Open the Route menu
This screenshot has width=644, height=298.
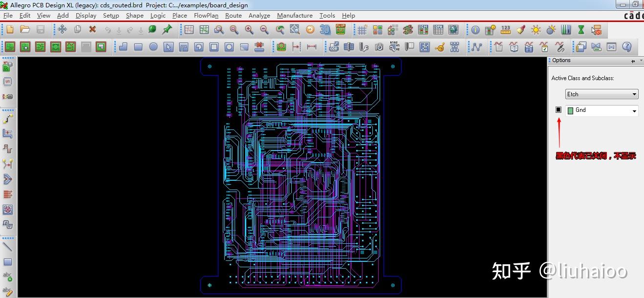click(233, 15)
